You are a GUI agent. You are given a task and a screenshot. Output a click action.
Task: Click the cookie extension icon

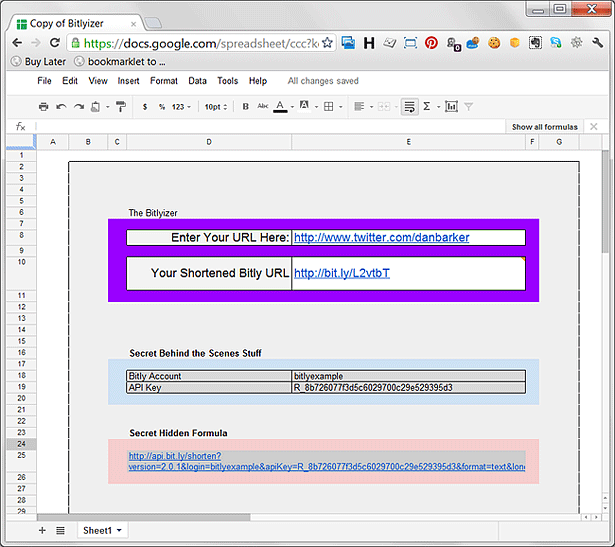click(x=494, y=42)
